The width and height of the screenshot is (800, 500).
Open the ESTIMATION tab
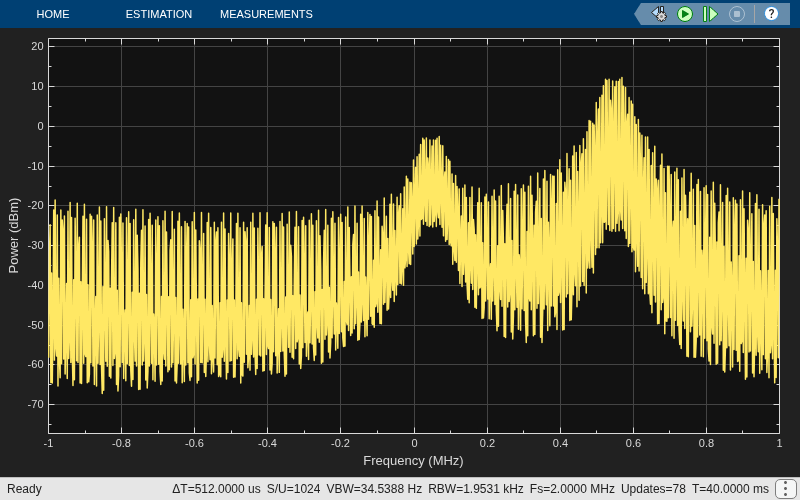159,14
